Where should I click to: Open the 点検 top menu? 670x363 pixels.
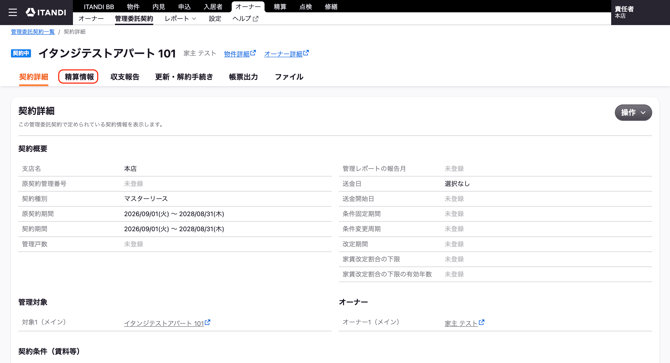pos(306,7)
